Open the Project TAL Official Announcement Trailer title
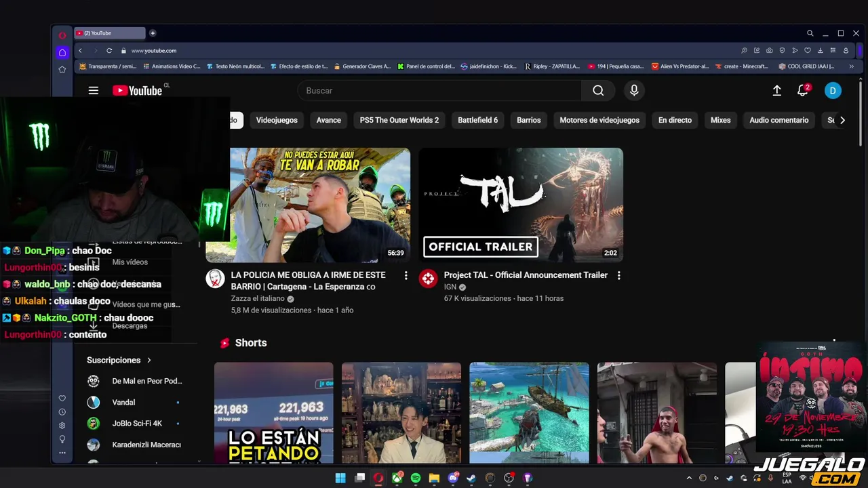Screen dimensions: 868x488 click(526, 275)
